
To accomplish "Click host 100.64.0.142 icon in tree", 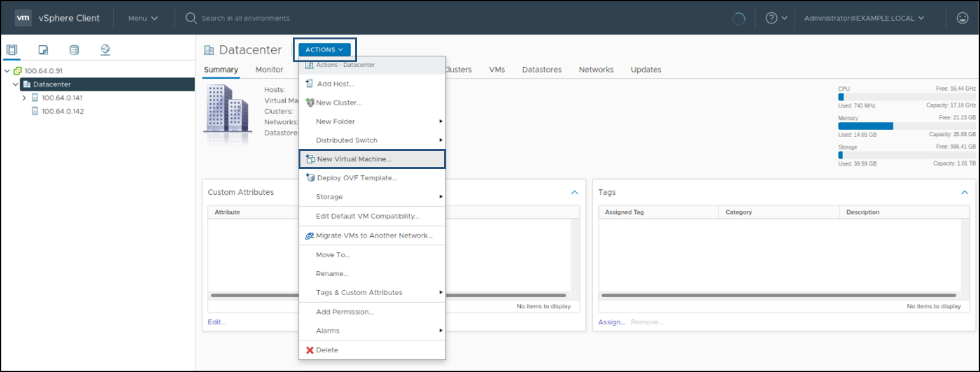I will [35, 111].
